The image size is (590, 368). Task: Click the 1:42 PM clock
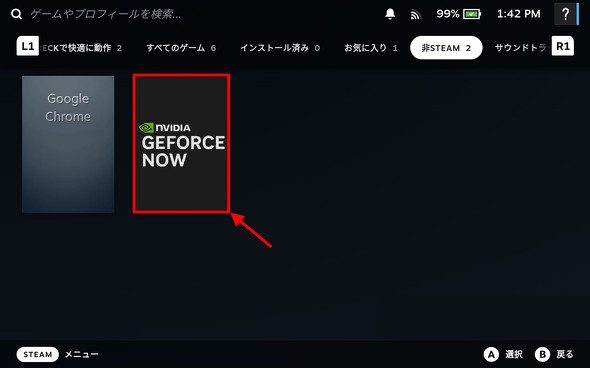519,14
